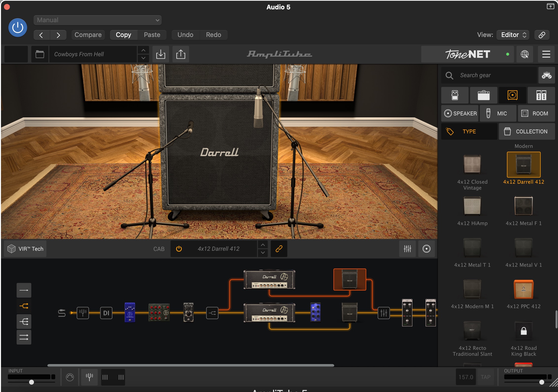Select the COLLECTION filter tab
Viewport: 558px width, 392px height.
coord(527,131)
